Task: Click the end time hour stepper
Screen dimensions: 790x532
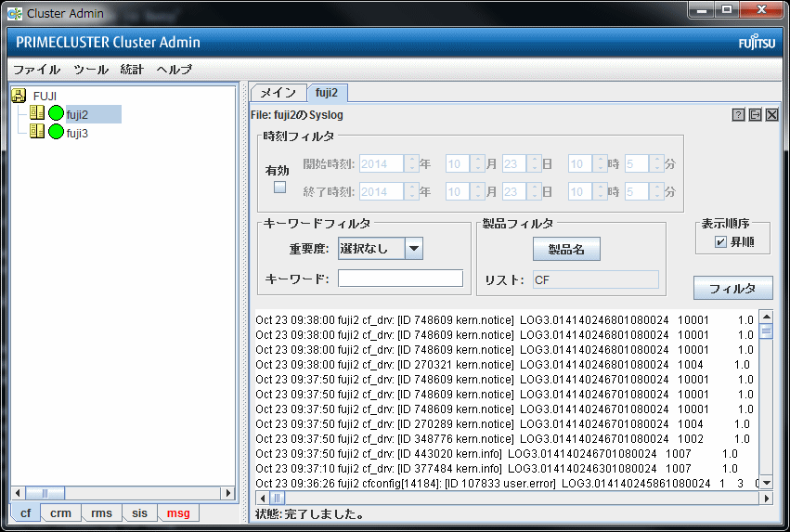Action: point(600,191)
